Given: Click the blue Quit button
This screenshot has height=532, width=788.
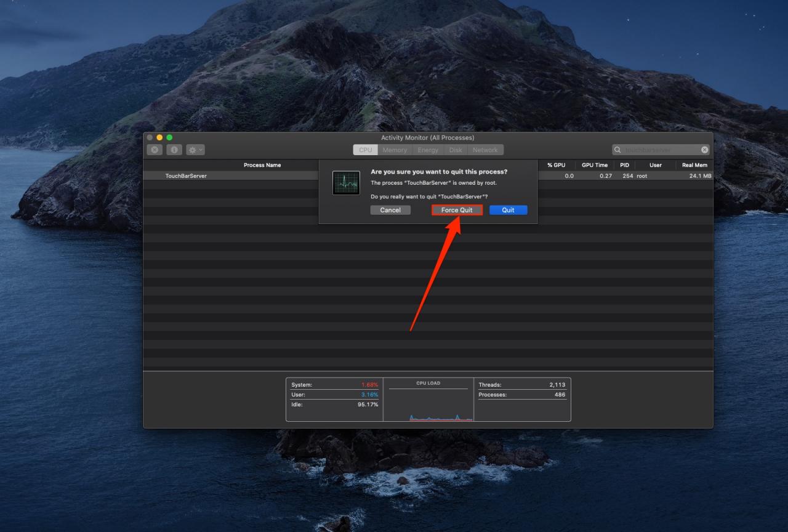Looking at the screenshot, I should click(x=508, y=210).
